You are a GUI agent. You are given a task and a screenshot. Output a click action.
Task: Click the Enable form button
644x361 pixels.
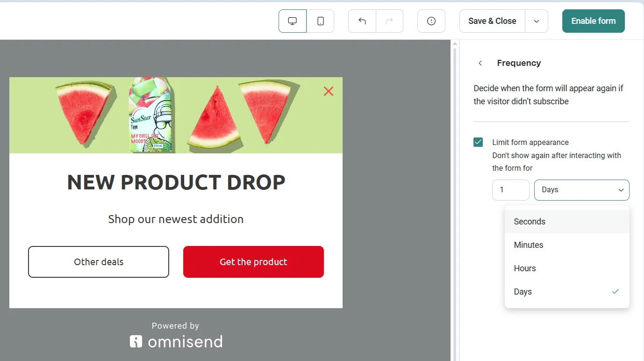tap(594, 21)
